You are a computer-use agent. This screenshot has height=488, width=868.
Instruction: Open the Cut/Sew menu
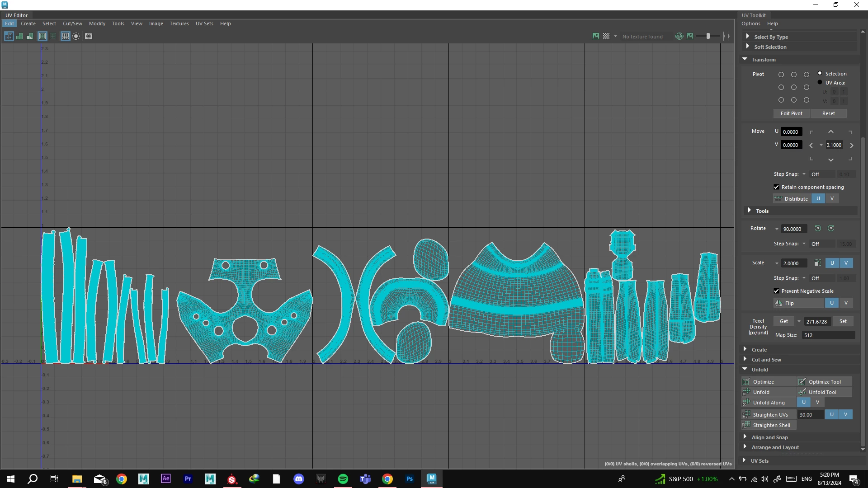72,23
